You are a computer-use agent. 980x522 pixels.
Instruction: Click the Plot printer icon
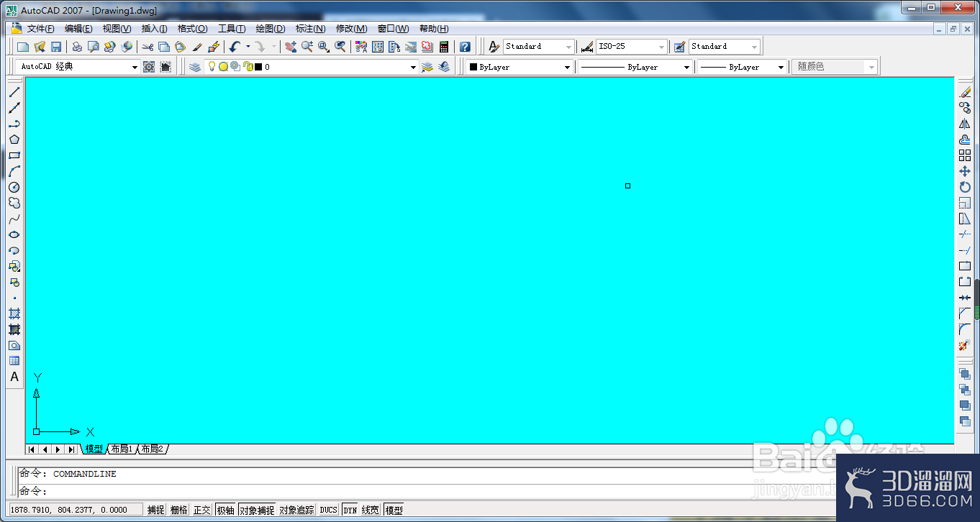[77, 47]
